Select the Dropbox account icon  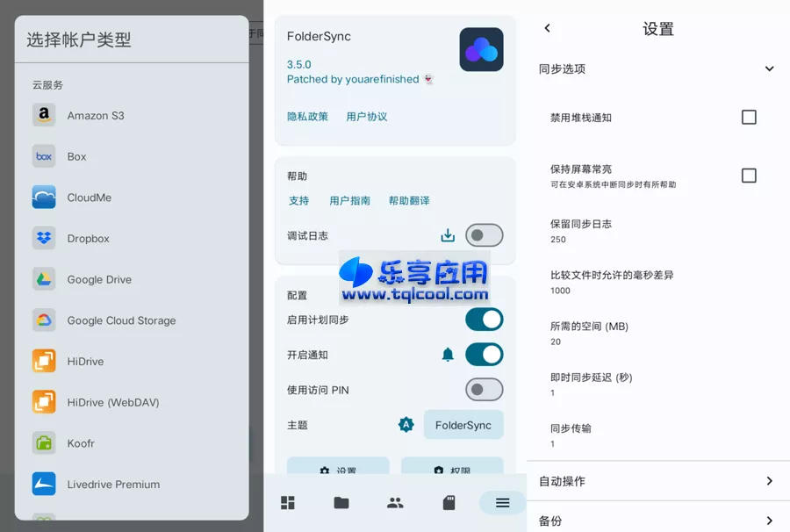pos(44,238)
